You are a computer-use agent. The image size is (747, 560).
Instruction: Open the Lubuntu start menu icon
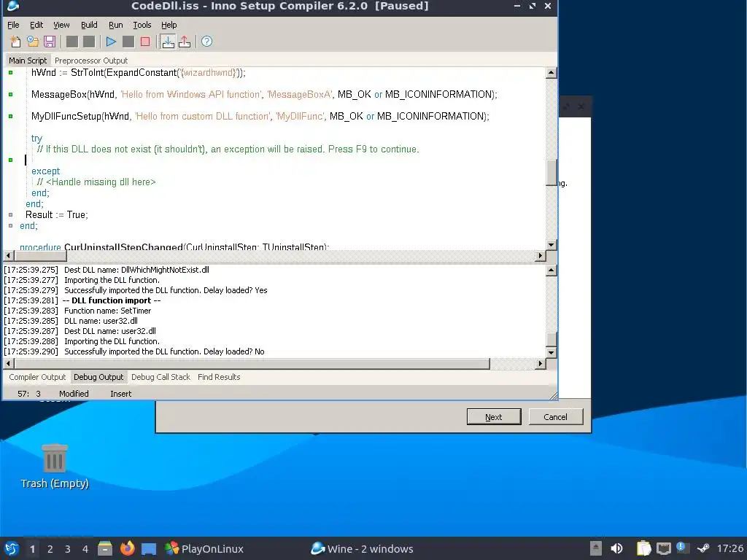click(x=12, y=549)
